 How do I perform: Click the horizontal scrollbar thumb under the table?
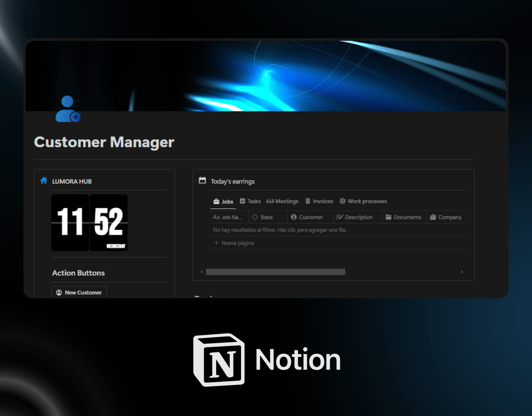pos(276,272)
